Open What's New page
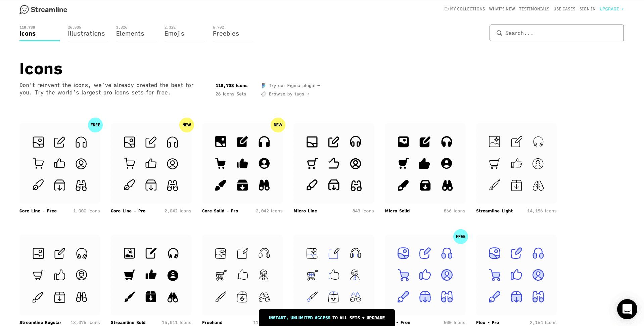Image resolution: width=644 pixels, height=326 pixels. pyautogui.click(x=502, y=9)
